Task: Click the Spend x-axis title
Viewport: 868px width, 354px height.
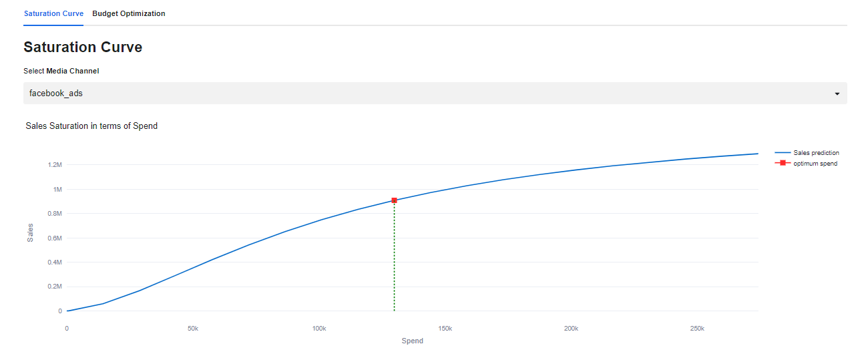Action: [x=412, y=341]
